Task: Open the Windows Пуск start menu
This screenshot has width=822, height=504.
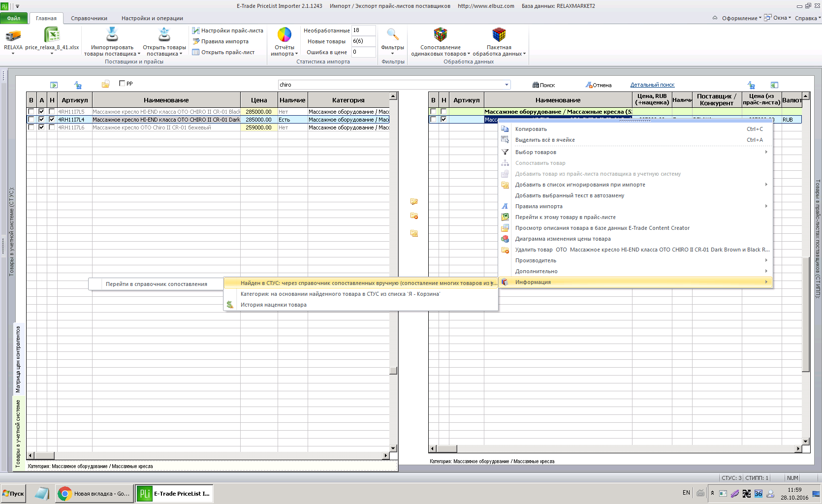Action: [13, 493]
